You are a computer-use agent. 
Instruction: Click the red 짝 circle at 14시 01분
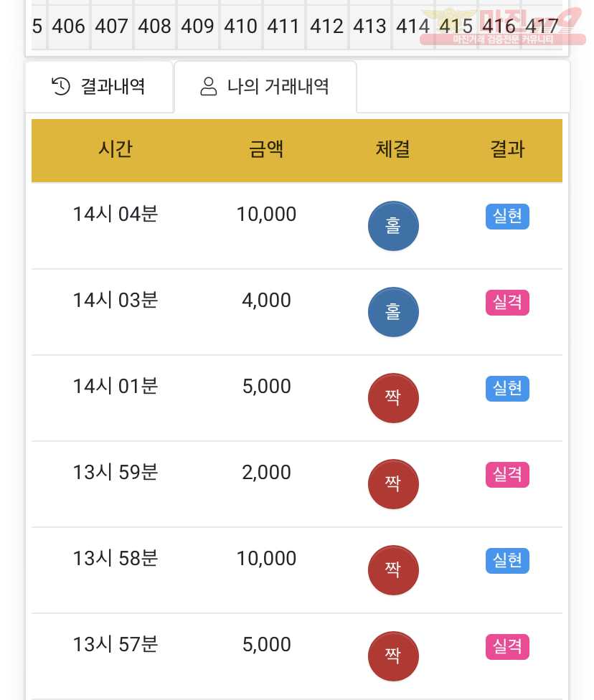393,398
